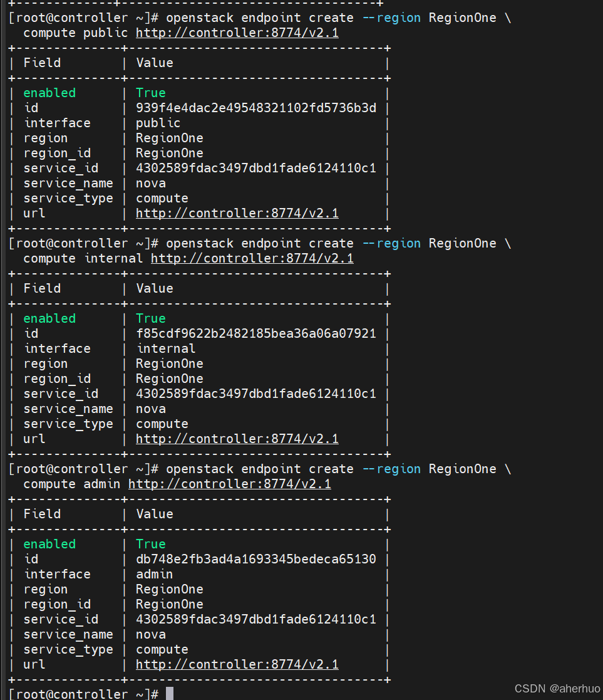Open the url value link in the internal endpoint table
The height and width of the screenshot is (700, 603).
[237, 439]
